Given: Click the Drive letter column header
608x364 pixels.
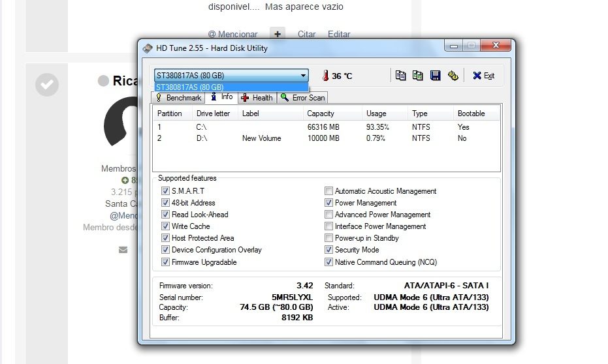Looking at the screenshot, I should coord(215,114).
